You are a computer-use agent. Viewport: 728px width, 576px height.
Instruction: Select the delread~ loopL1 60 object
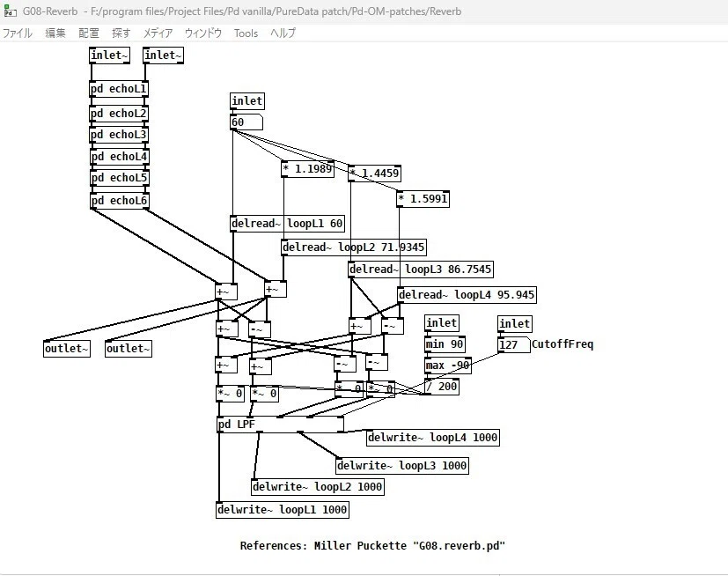[x=287, y=224]
